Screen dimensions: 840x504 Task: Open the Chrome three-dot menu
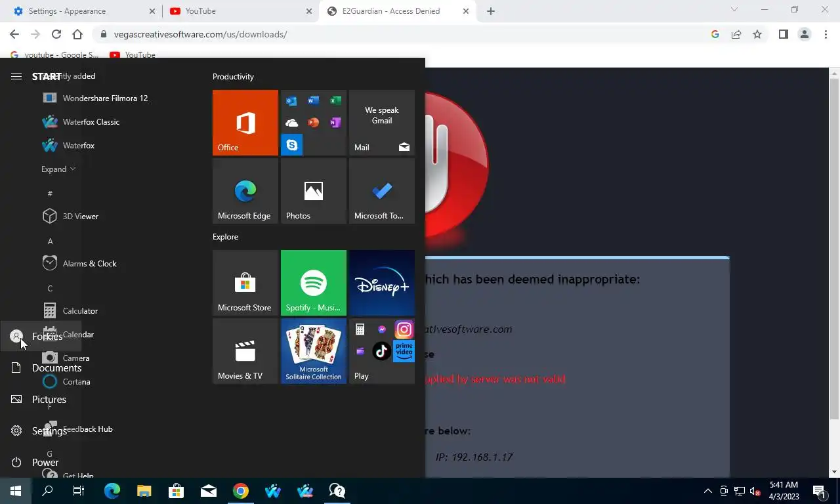pyautogui.click(x=826, y=34)
